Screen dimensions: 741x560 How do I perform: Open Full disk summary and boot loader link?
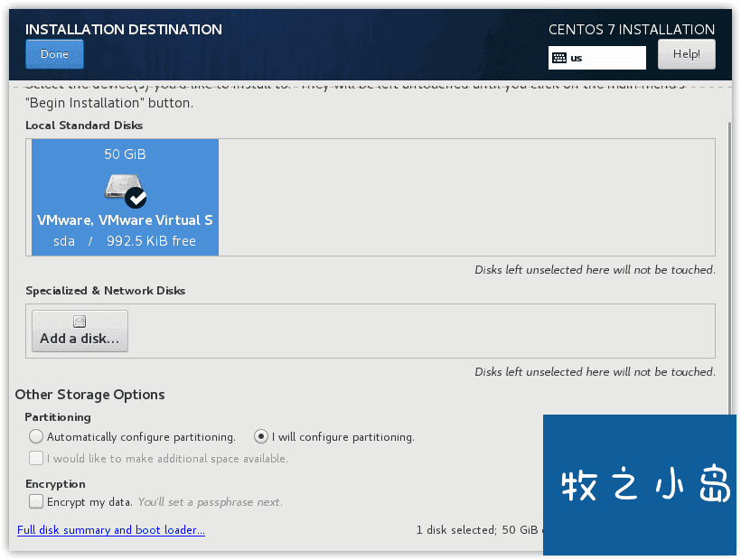[x=111, y=530]
